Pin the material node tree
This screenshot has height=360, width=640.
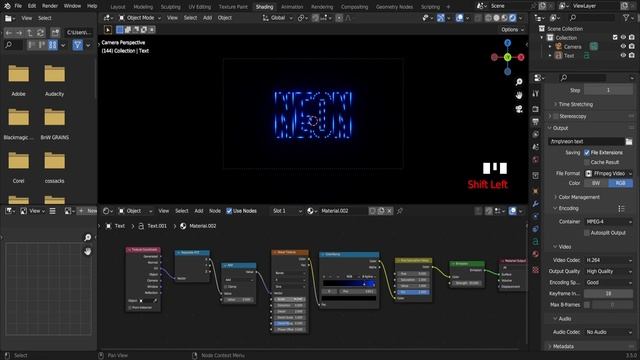pyautogui.click(x=400, y=211)
